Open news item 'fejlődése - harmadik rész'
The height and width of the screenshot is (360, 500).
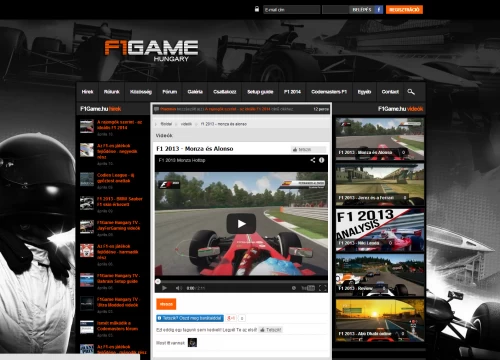(x=117, y=252)
